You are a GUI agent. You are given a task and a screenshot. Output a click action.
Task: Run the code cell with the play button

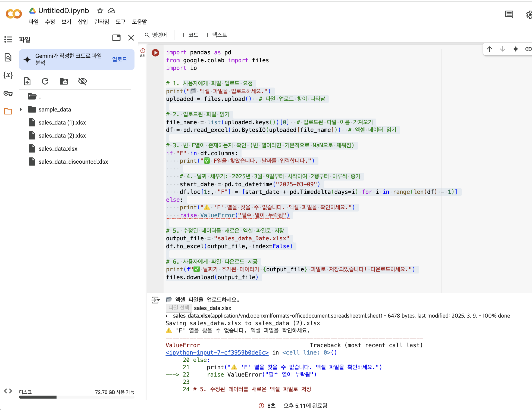point(155,52)
